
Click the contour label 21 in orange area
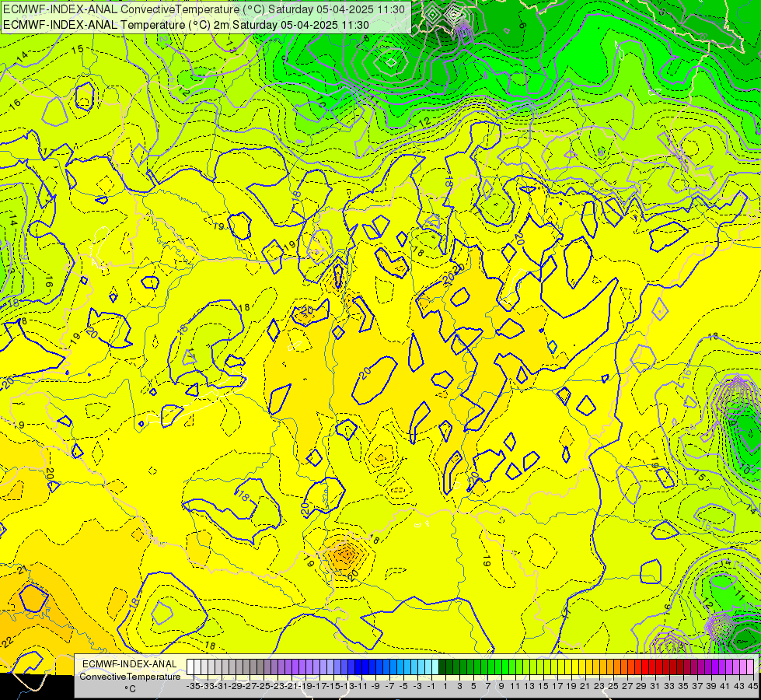coord(21,570)
